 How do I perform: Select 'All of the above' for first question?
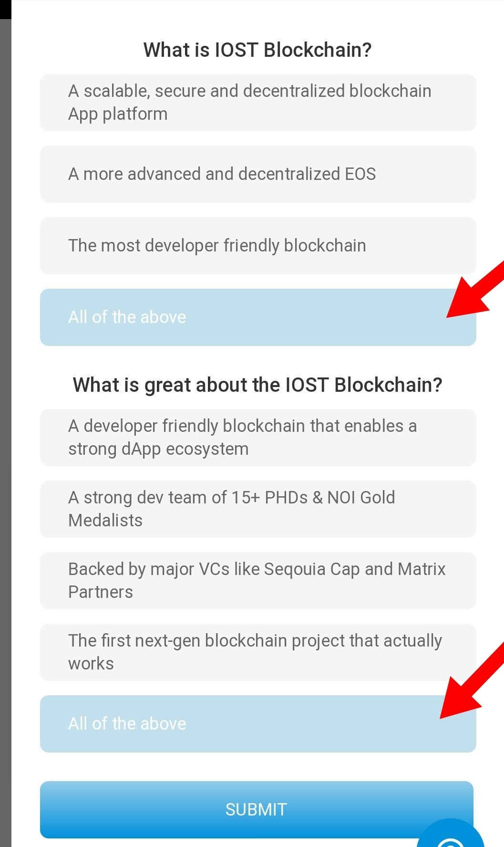point(257,317)
